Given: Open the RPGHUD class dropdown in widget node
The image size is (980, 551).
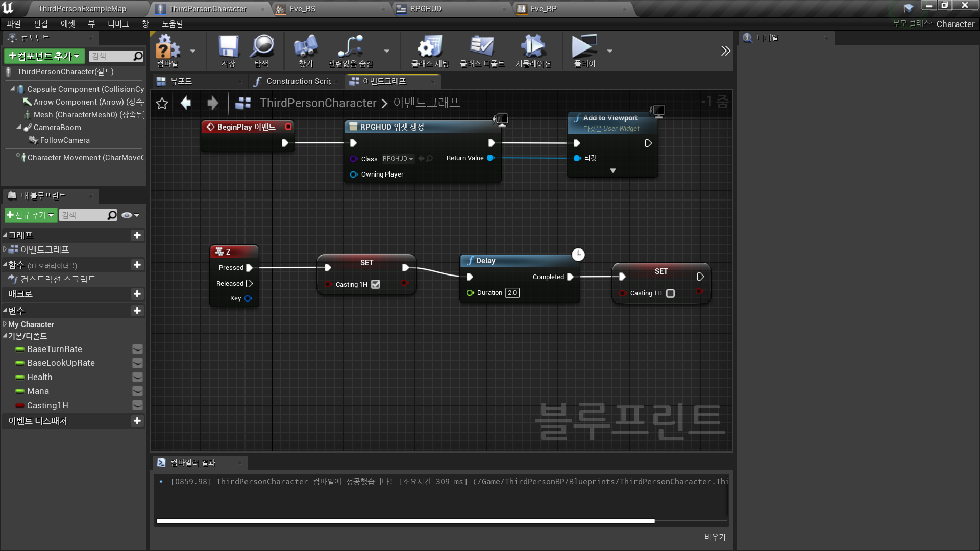Looking at the screenshot, I should [x=398, y=159].
